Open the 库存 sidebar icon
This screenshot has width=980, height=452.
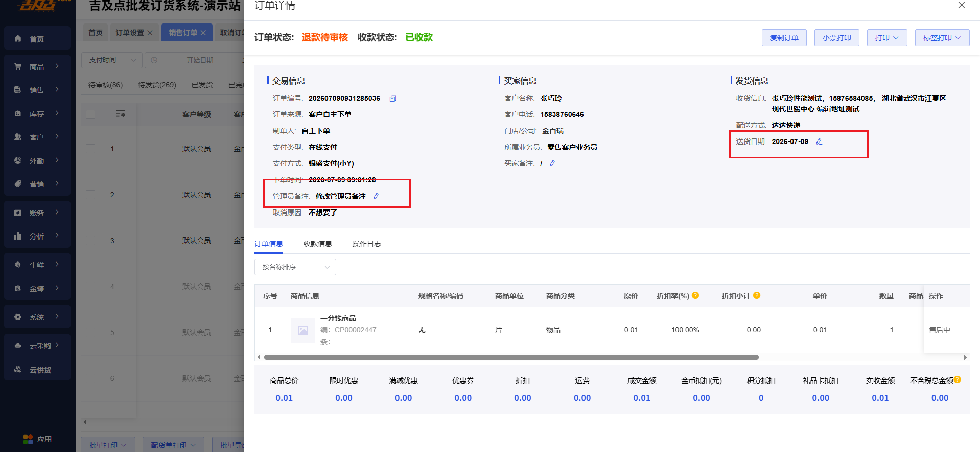tap(18, 113)
